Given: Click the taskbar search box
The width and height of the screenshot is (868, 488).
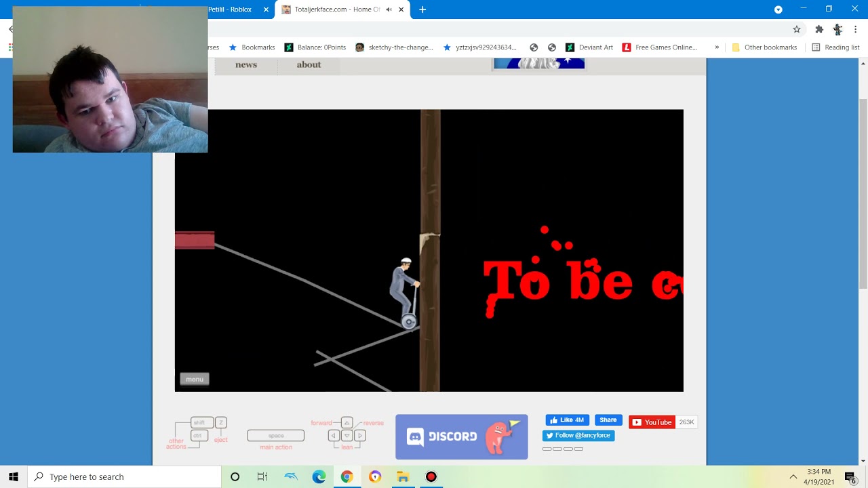Looking at the screenshot, I should click(x=124, y=476).
